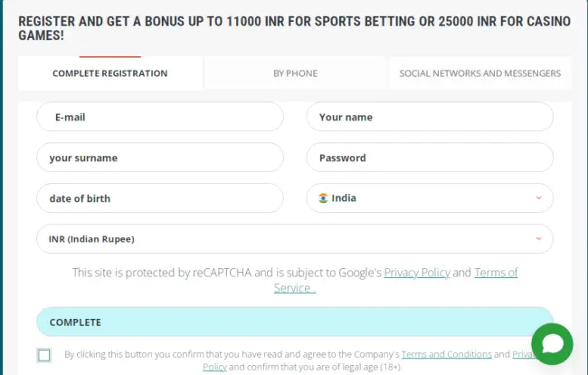Follow the Terms of Service link

[496, 273]
